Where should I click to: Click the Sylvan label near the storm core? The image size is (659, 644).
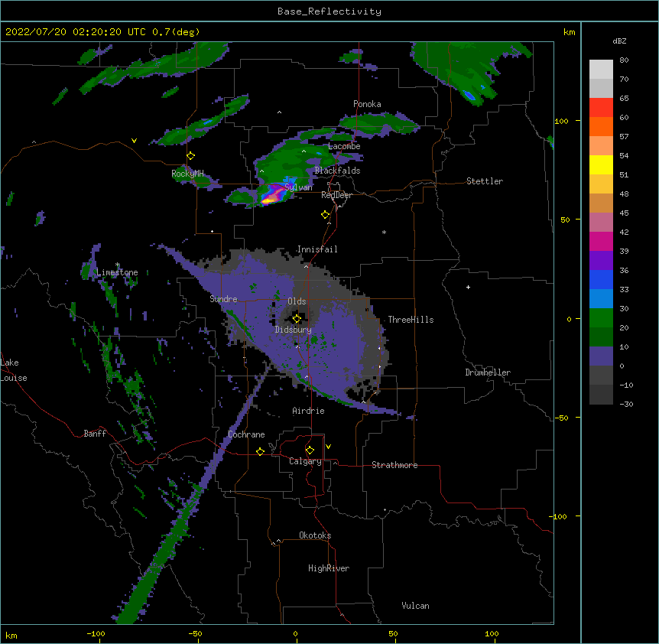tap(298, 187)
